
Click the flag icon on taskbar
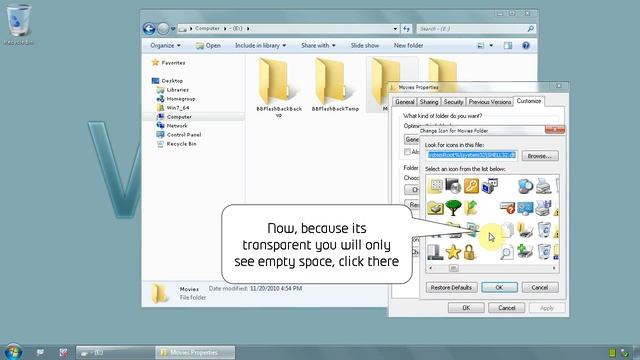point(40,352)
